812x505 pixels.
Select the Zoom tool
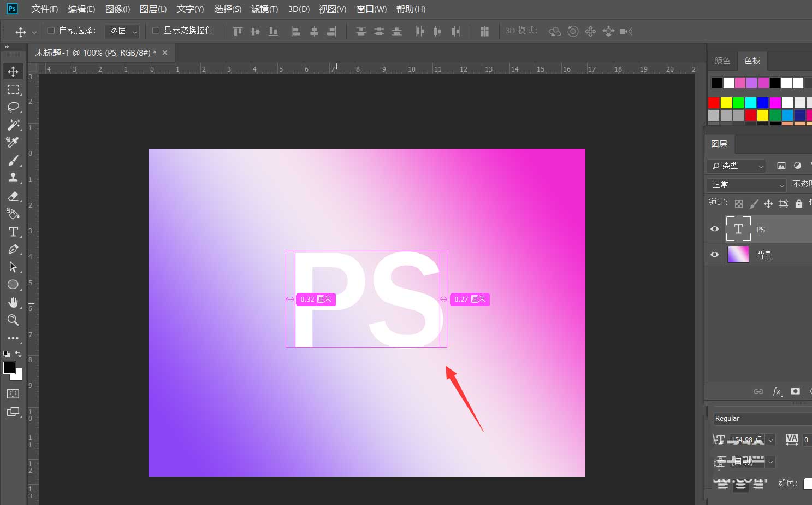coord(13,320)
